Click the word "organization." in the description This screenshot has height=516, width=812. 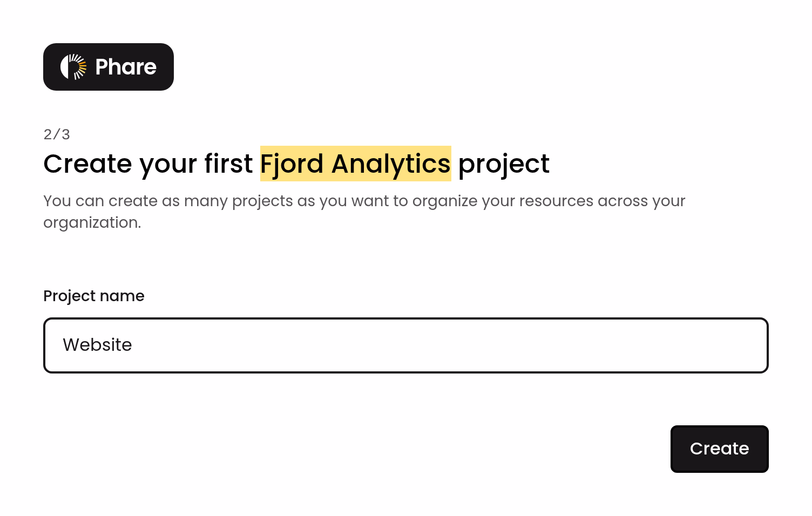point(92,222)
